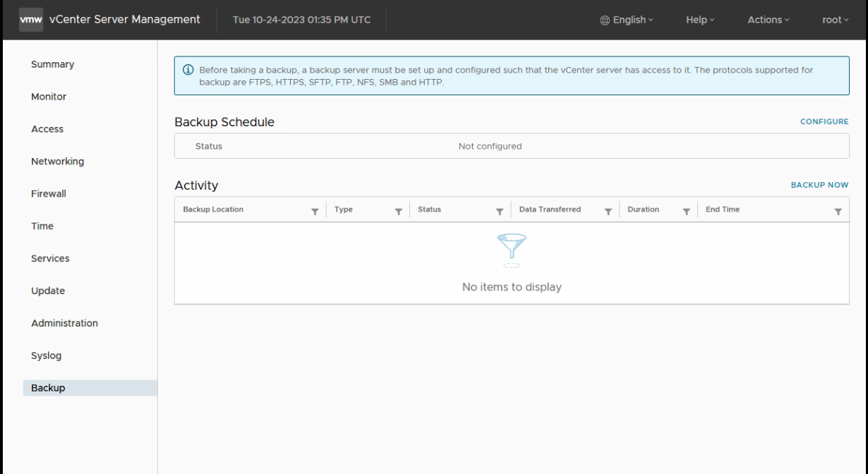The width and height of the screenshot is (868, 474).
Task: Click CONFIGURE for Backup Schedule
Action: coord(824,121)
